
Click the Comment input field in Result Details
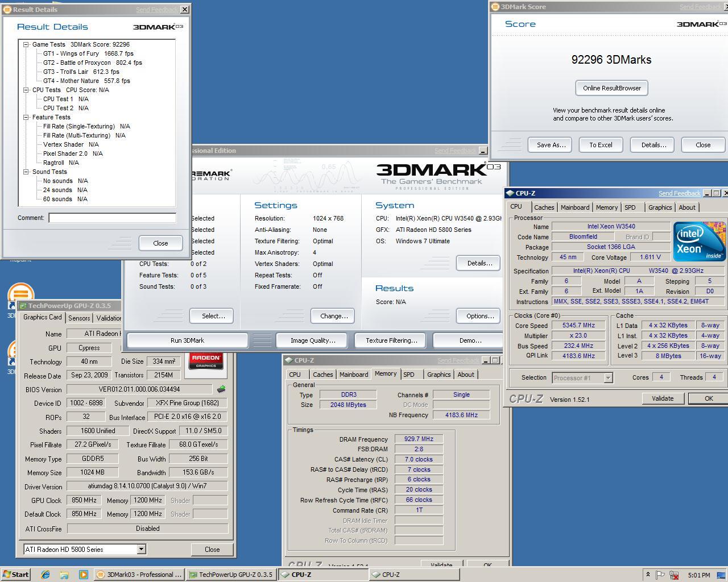click(112, 218)
